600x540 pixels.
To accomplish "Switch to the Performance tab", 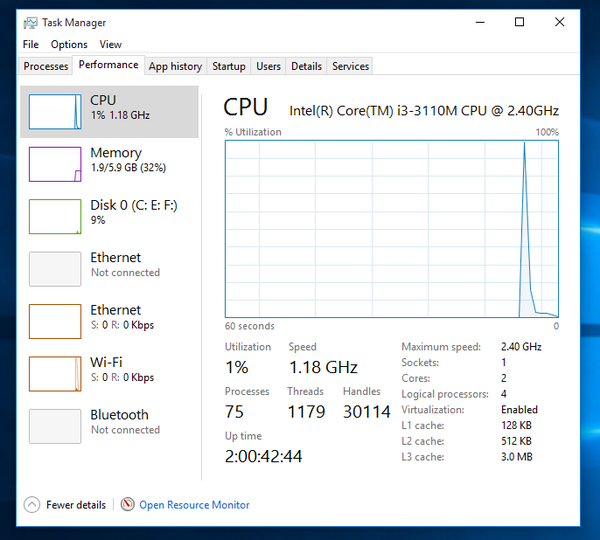I will [108, 65].
